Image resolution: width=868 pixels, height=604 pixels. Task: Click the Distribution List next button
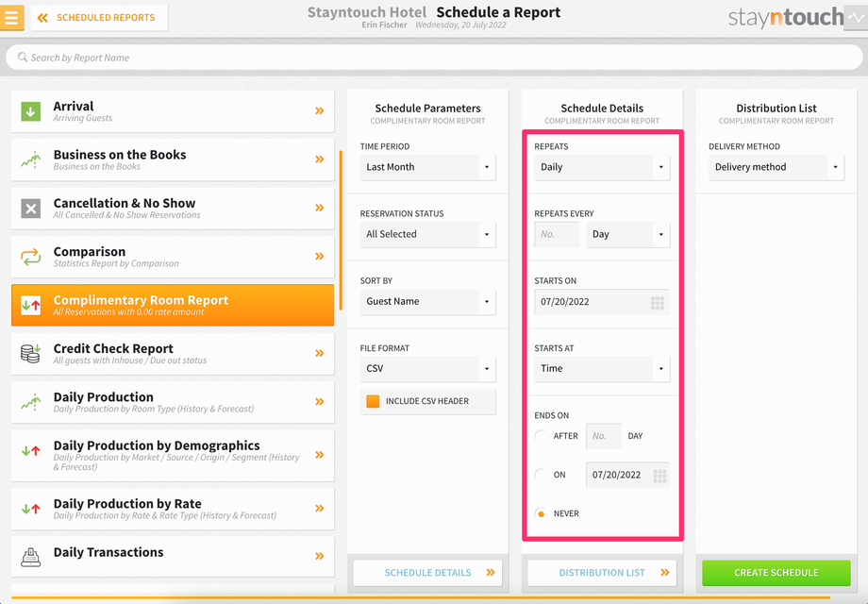(602, 573)
